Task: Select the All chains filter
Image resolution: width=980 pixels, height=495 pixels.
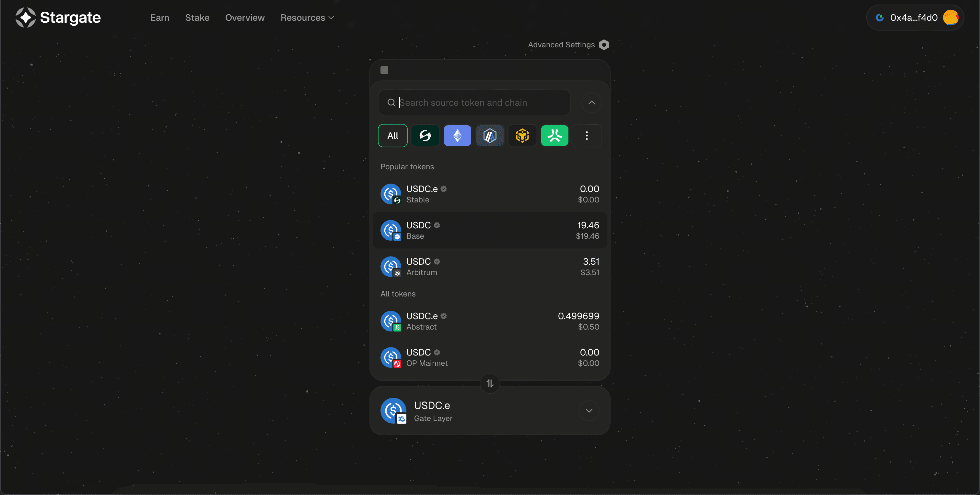Action: coord(392,136)
